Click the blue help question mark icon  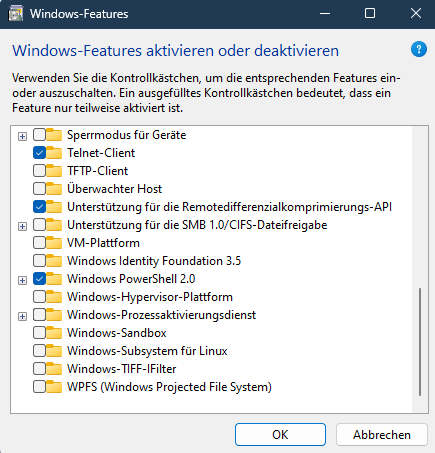click(419, 50)
